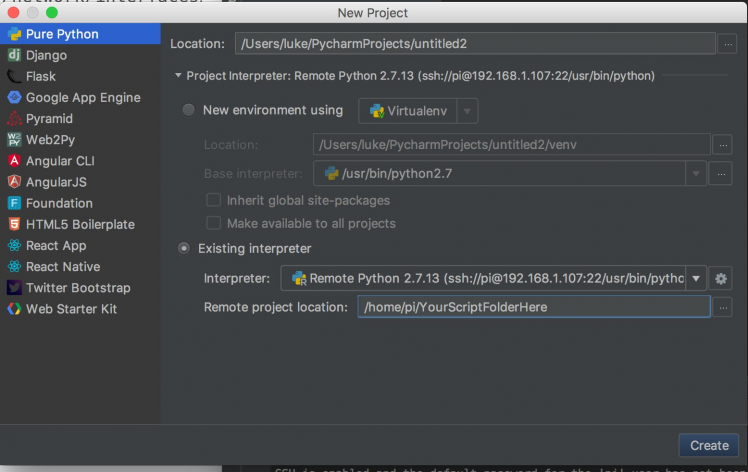The width and height of the screenshot is (748, 472).
Task: Browse Base interpreter with ellipsis button
Action: (x=721, y=174)
